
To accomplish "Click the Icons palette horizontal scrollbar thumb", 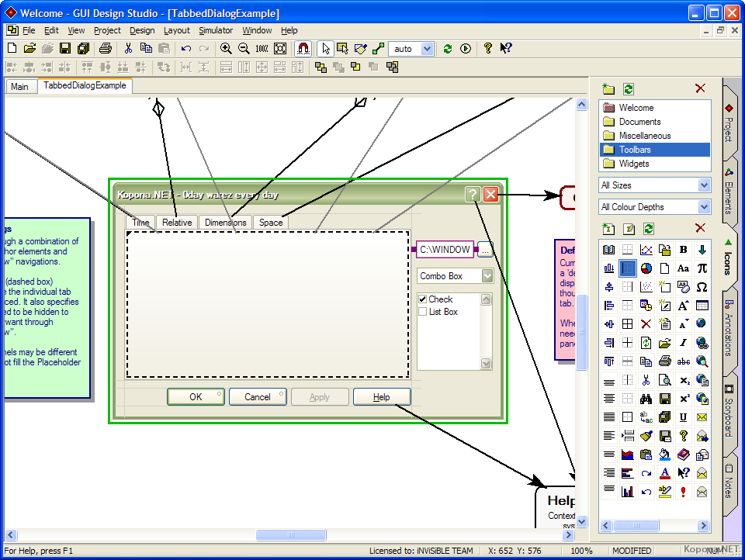I will pyautogui.click(x=636, y=525).
